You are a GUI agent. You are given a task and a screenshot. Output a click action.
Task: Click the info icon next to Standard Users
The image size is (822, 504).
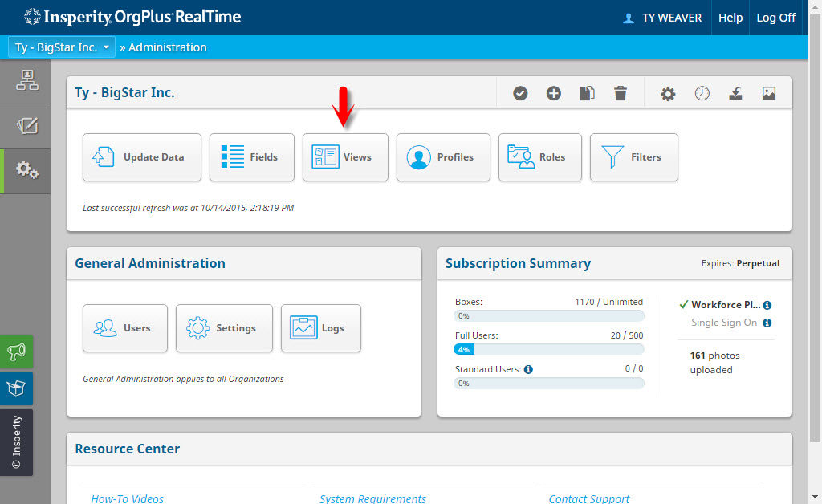(528, 369)
